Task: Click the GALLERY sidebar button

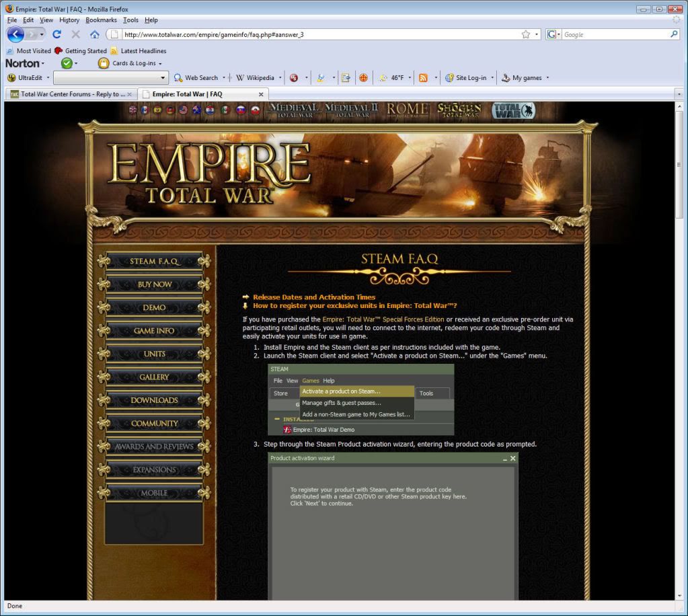Action: click(x=154, y=377)
